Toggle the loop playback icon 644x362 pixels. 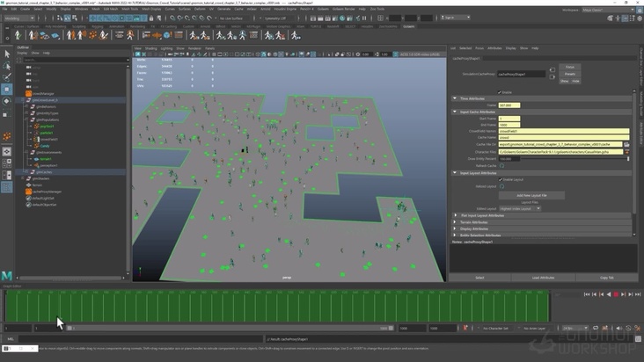(595, 328)
